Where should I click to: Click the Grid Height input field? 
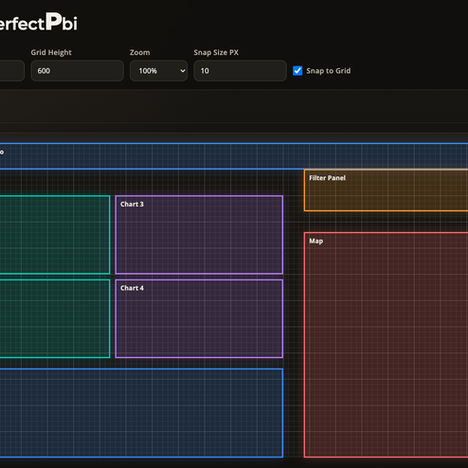[77, 71]
